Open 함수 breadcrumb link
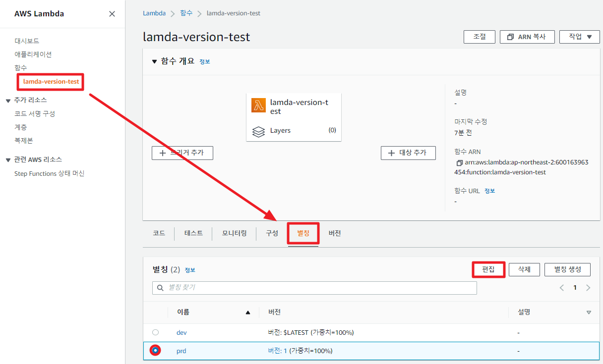 (x=186, y=13)
